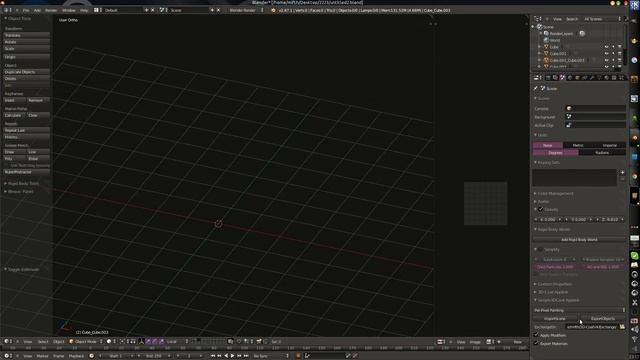640x360 pixels.
Task: Click the Translate button in tool shelf
Action: 27,36
